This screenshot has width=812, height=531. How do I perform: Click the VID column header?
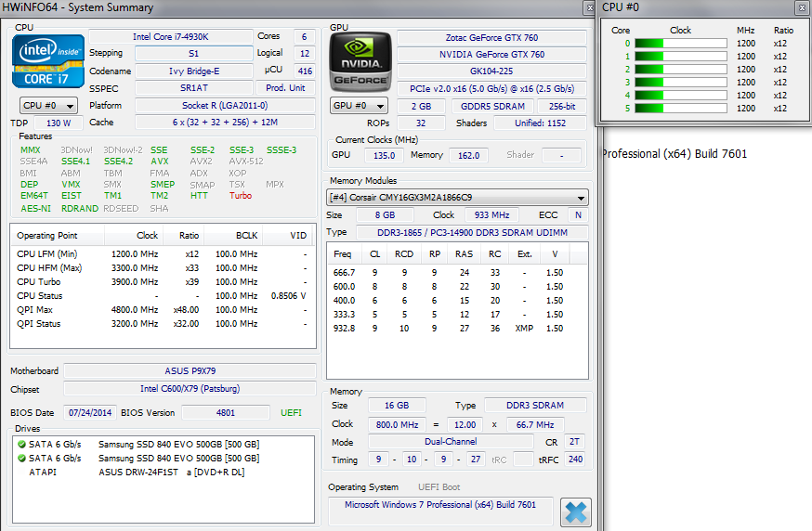pos(288,236)
